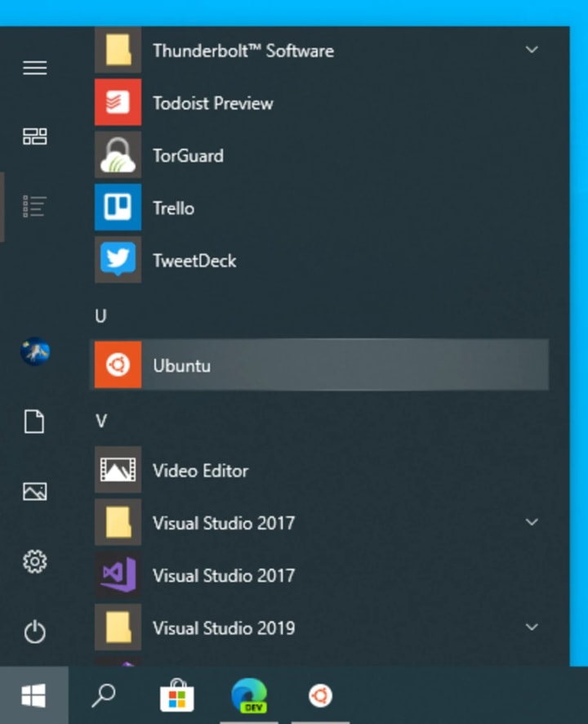
Task: Open Settings gear in Start sidebar
Action: [34, 561]
